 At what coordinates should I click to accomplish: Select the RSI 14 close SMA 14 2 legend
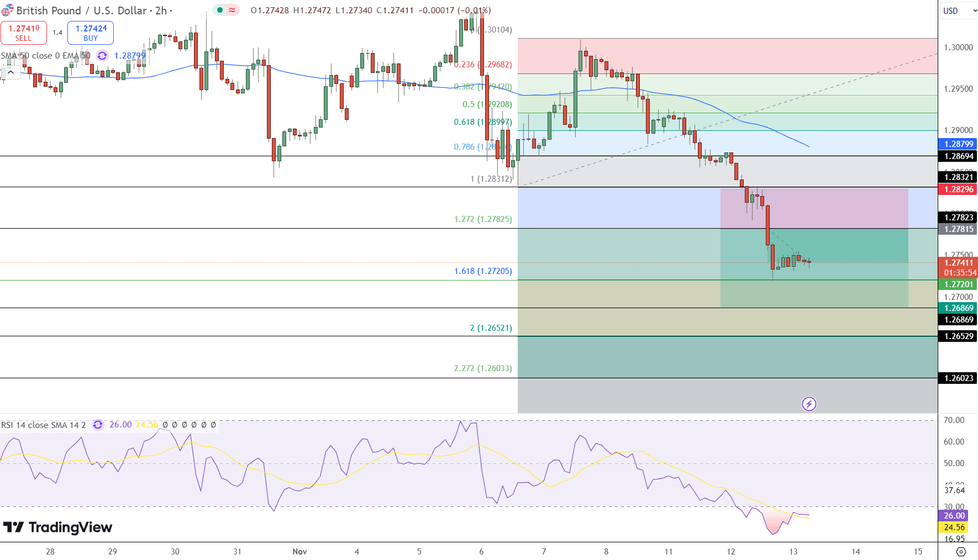pos(44,425)
